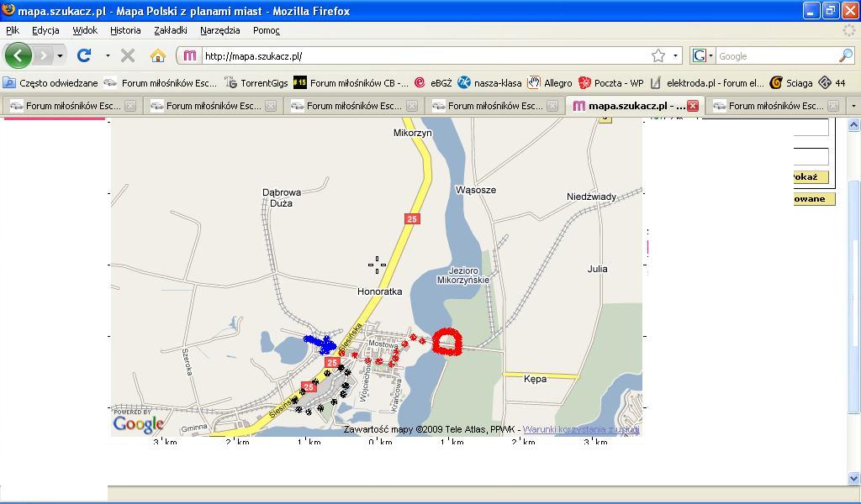Click the Stop loading X icon

click(x=128, y=55)
